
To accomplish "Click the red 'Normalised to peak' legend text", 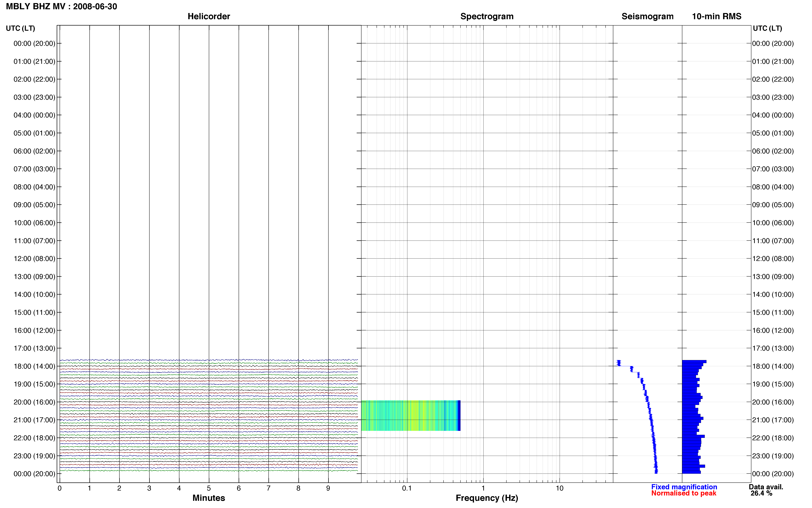I will click(x=684, y=494).
